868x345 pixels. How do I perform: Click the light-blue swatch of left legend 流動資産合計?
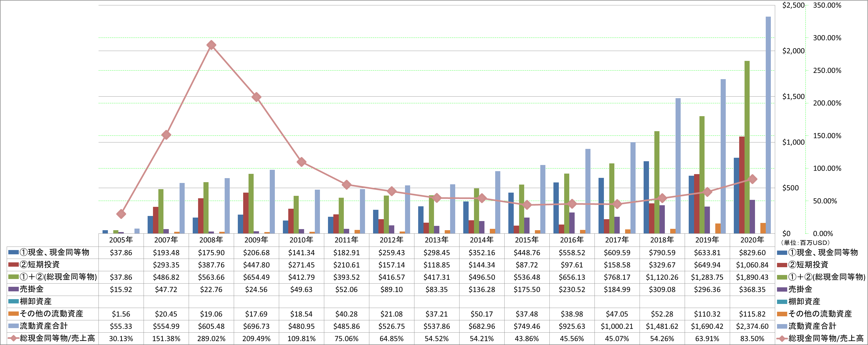point(13,326)
